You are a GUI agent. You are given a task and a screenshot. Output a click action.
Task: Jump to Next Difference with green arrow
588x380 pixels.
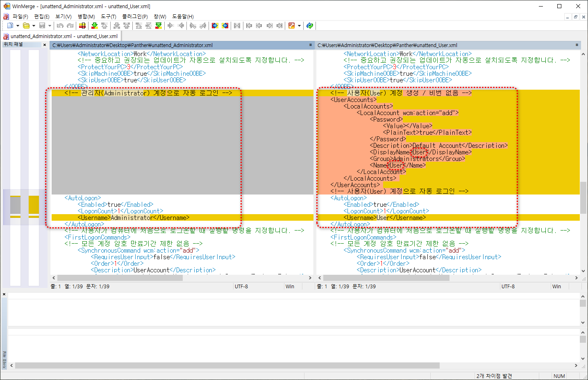pos(95,25)
